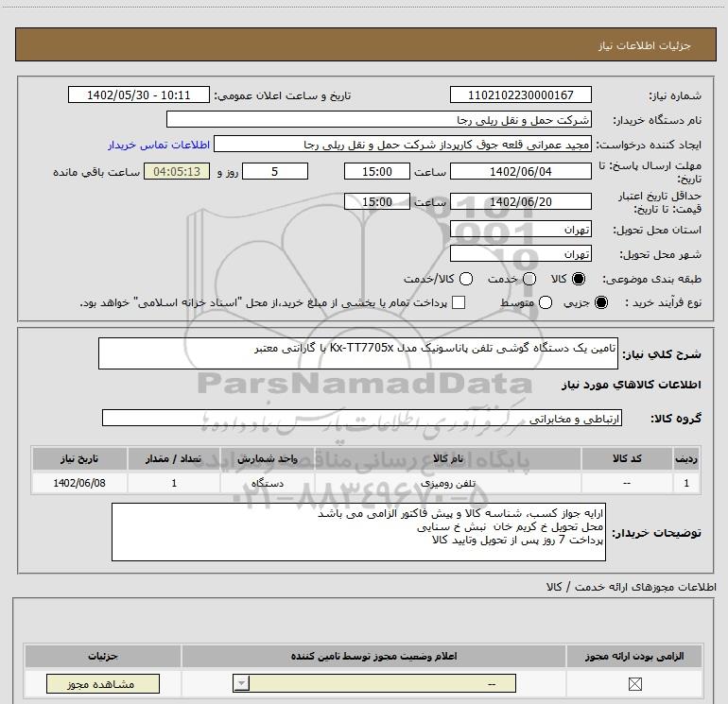The width and height of the screenshot is (728, 704).
Task: Click the request creator name field
Action: pos(403,144)
